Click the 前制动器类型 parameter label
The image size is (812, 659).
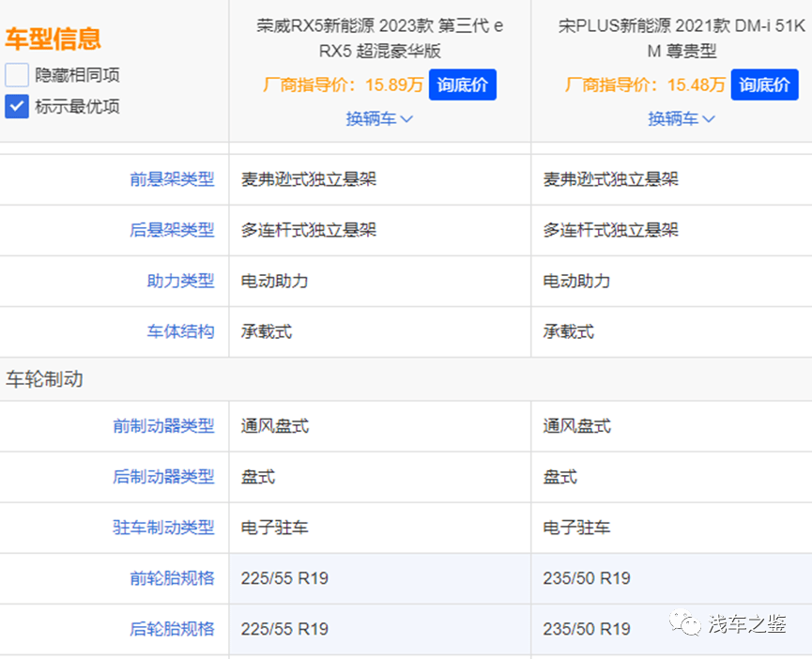163,426
